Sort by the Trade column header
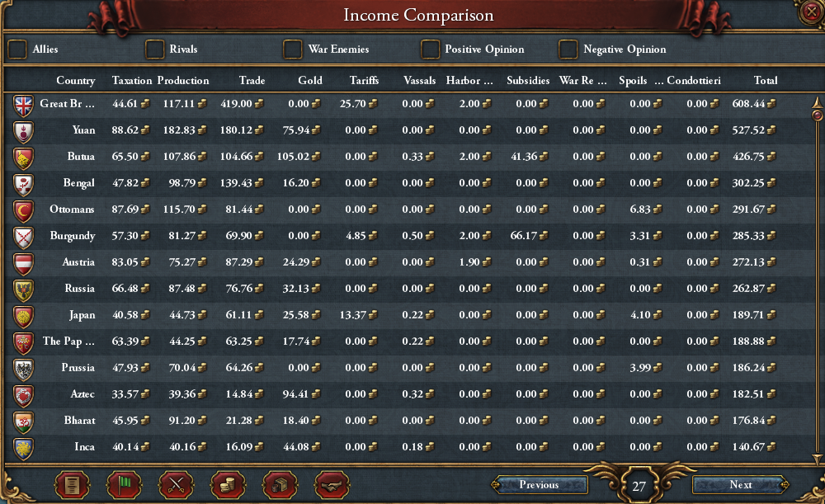 point(252,81)
